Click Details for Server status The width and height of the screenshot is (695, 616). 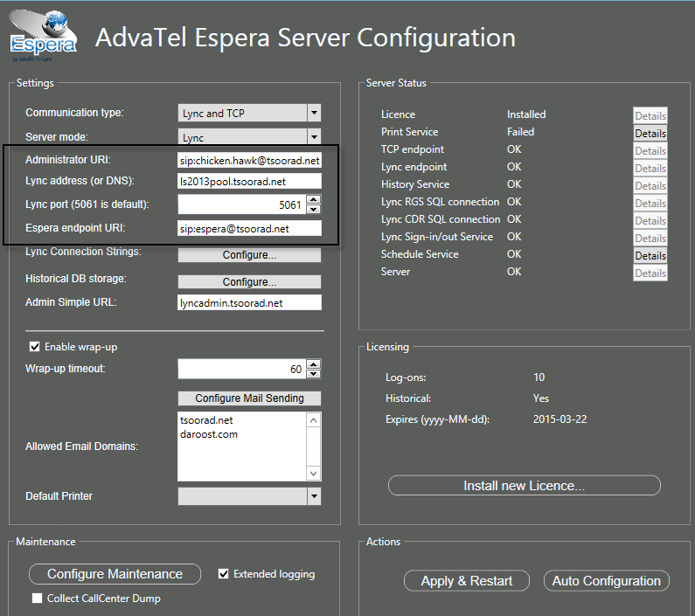click(650, 273)
